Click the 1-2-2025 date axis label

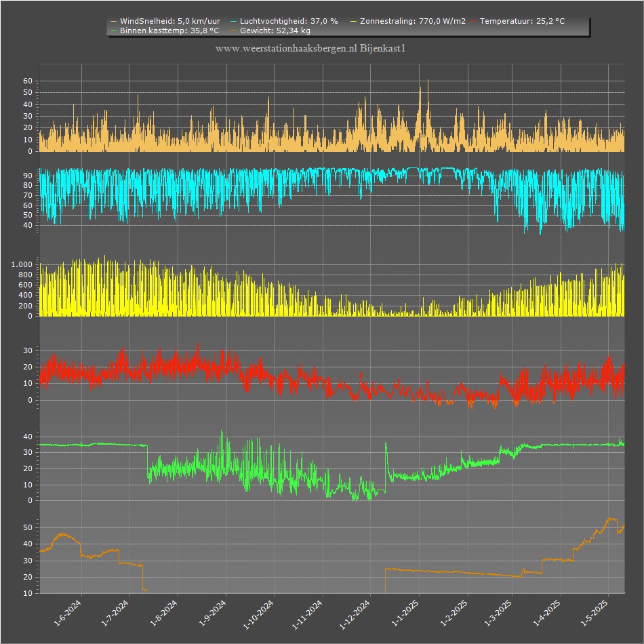tap(454, 613)
